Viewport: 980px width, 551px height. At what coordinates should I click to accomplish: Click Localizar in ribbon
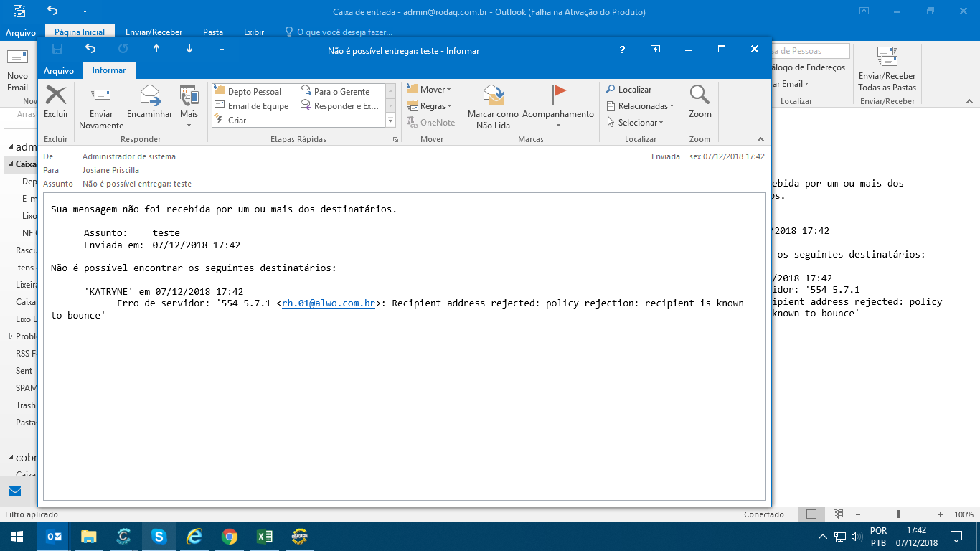[628, 90]
